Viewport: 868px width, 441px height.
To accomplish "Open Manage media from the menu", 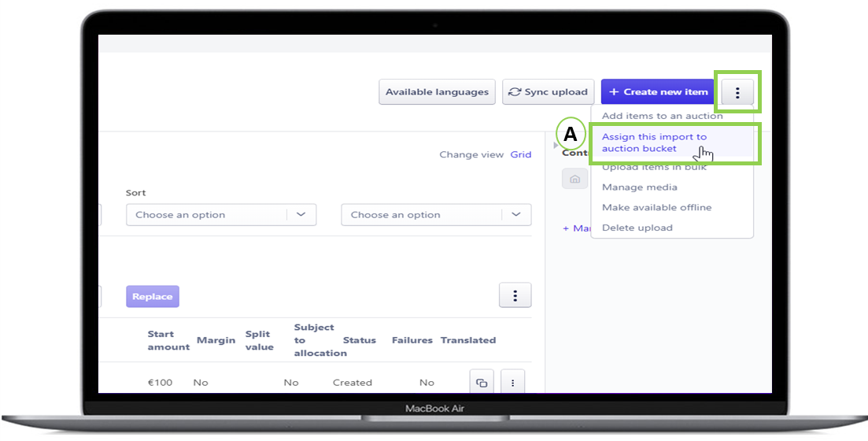I will click(639, 187).
